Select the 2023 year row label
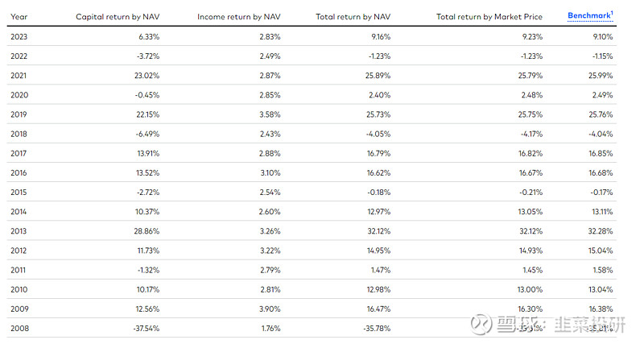Viewport: 644px width, 344px height. click(19, 36)
